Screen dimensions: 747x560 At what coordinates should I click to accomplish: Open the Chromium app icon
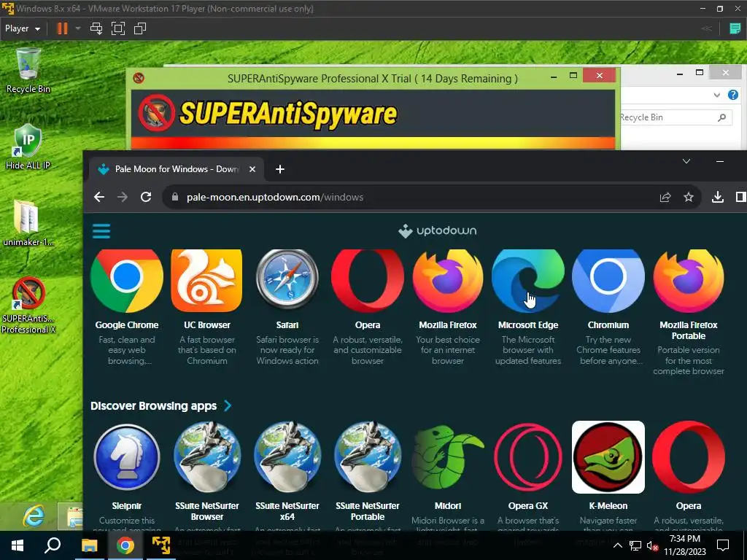[x=608, y=281]
